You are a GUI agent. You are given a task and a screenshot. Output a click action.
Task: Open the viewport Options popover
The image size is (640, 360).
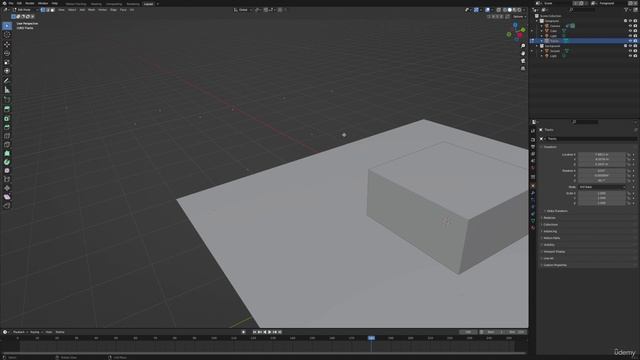(x=519, y=17)
